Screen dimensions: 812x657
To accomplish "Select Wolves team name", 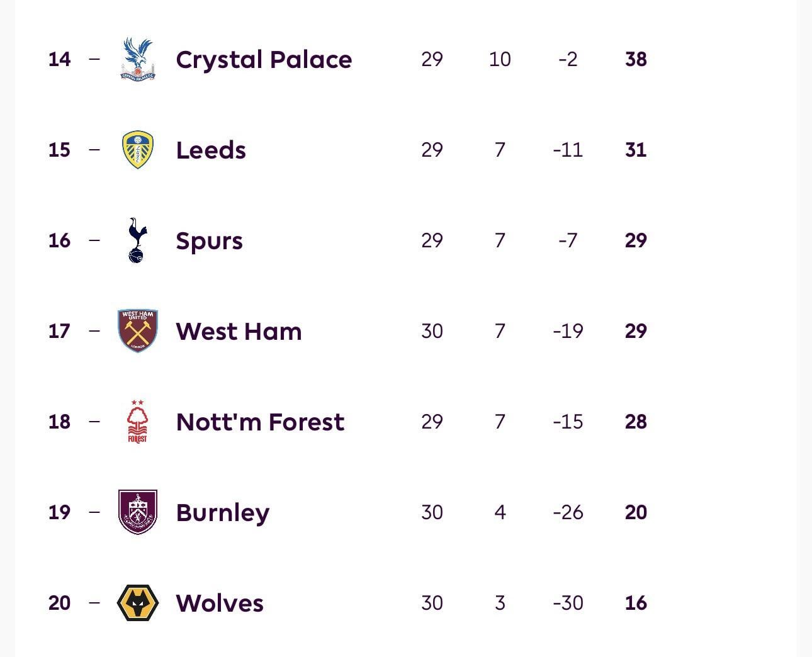I will pyautogui.click(x=220, y=604).
